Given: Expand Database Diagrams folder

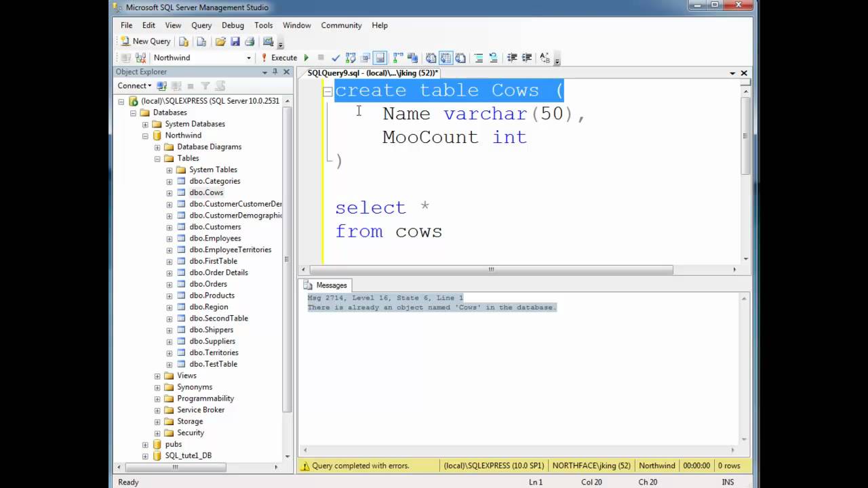Looking at the screenshot, I should click(157, 147).
